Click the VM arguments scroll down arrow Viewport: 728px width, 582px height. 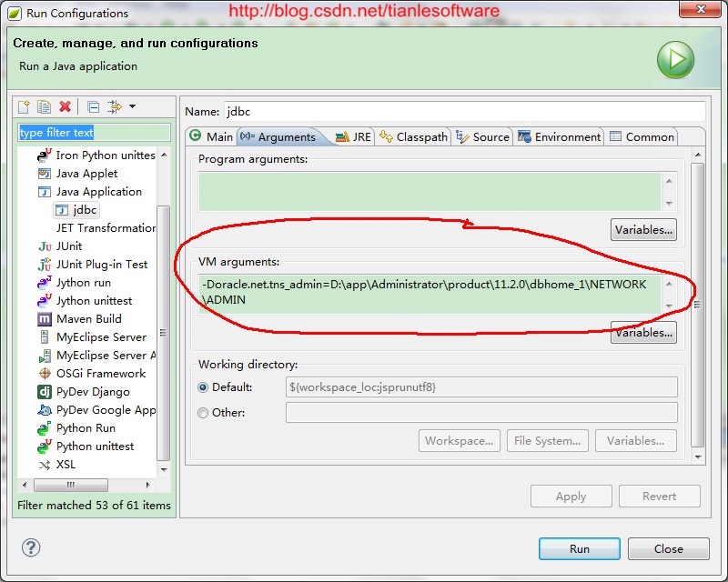coord(669,306)
